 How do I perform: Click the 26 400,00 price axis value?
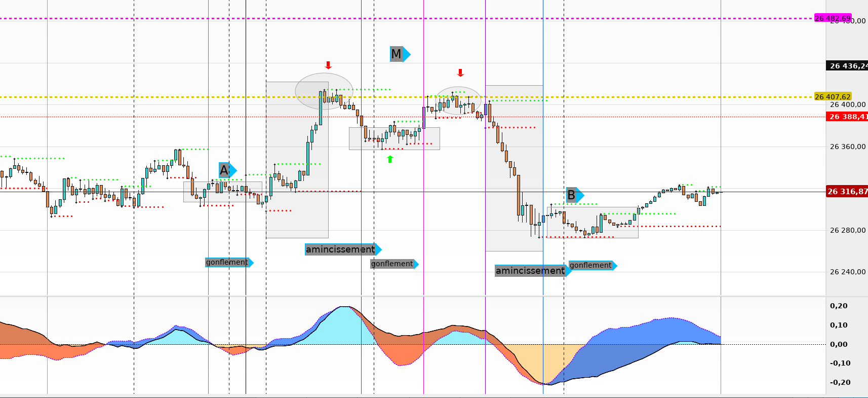[x=848, y=104]
